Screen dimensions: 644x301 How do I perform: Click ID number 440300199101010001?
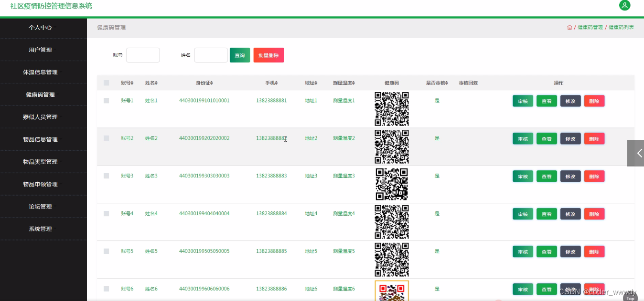(x=204, y=101)
